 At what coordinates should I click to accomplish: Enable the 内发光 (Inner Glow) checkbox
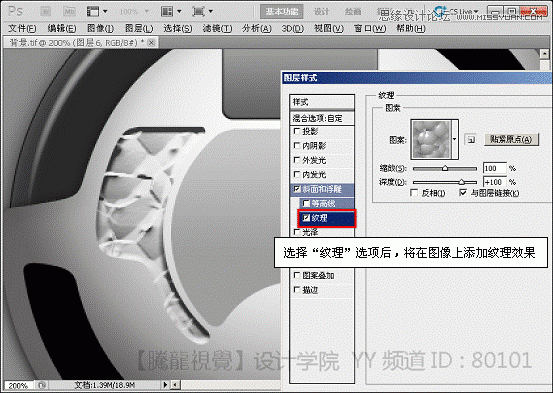pyautogui.click(x=297, y=174)
